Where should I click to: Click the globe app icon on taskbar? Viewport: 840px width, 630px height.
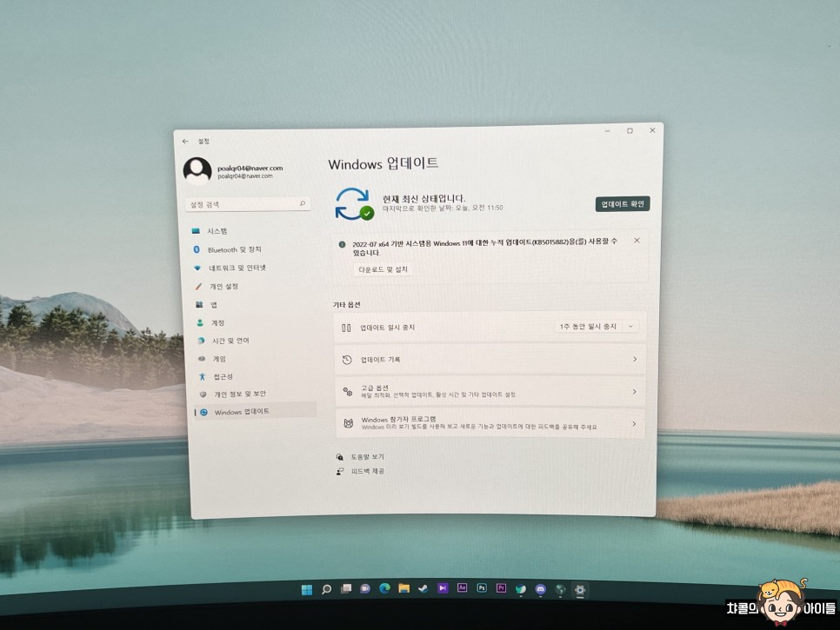560,590
